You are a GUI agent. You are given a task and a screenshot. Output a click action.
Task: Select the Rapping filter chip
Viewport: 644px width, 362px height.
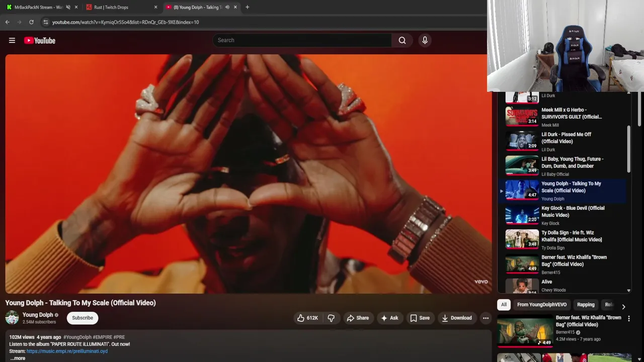586,305
